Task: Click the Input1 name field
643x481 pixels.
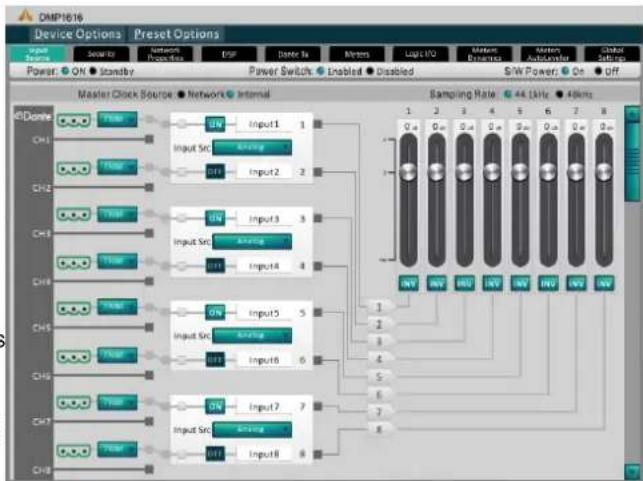Action: pyautogui.click(x=264, y=124)
